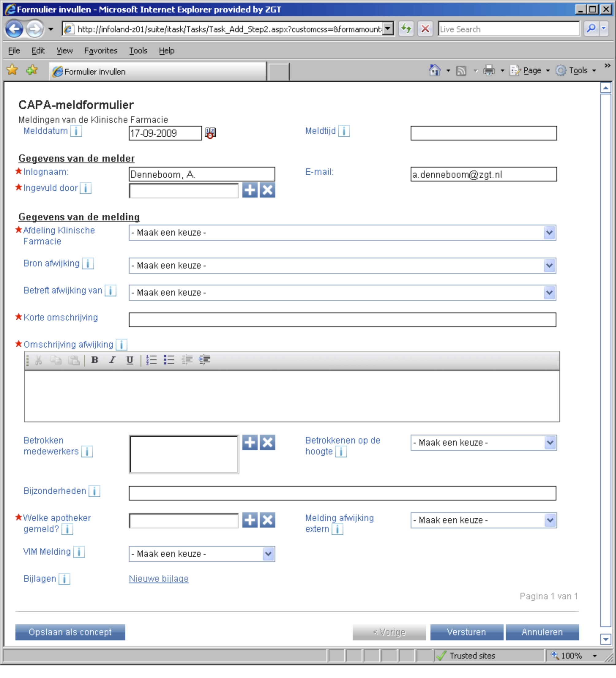Show info icon for Bron afwijking

pos(88,264)
